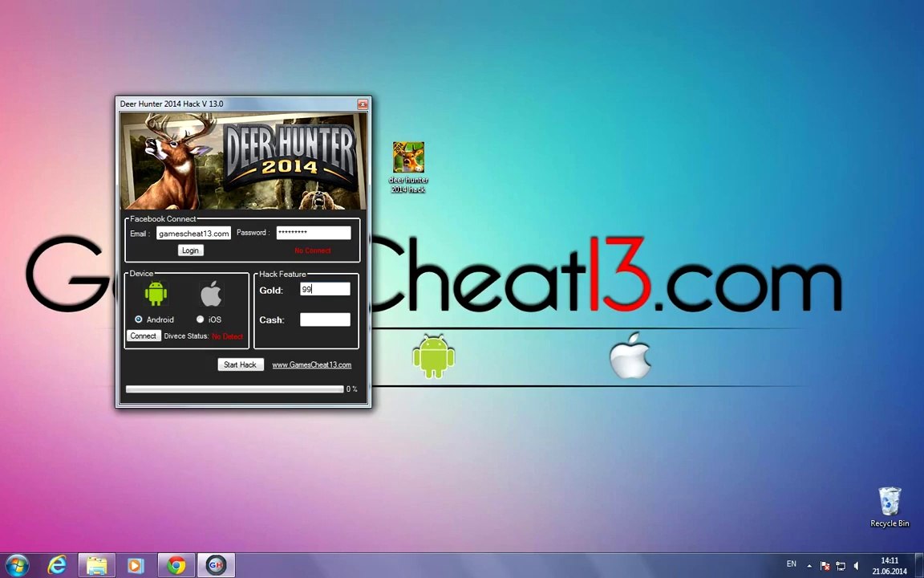Close the Deer Hunter 2014 Hack window

point(363,104)
